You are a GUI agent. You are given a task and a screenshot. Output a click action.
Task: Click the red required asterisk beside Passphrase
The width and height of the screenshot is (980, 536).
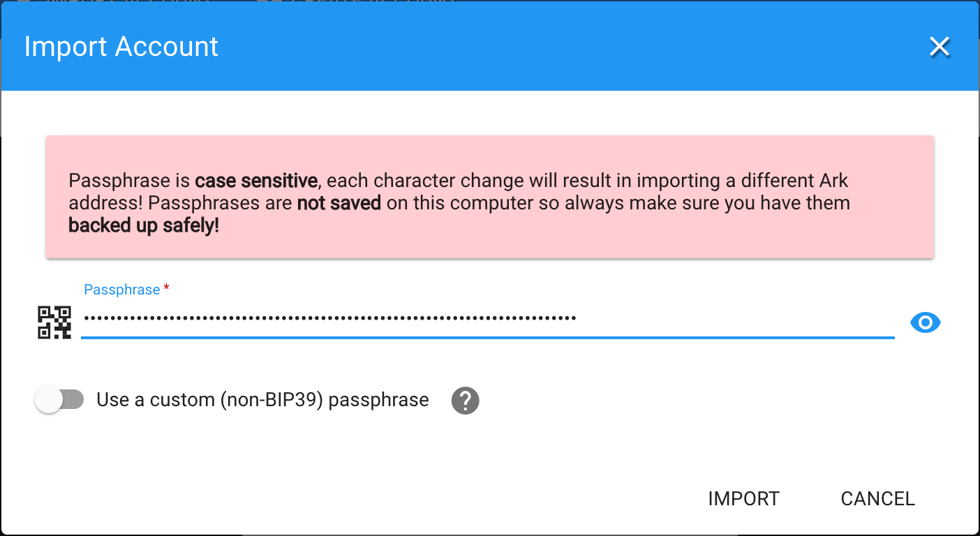[166, 288]
